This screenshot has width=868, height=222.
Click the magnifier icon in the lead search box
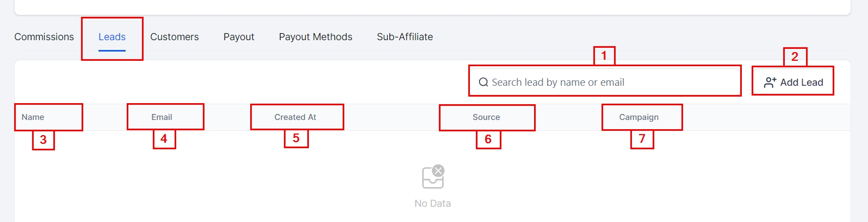pos(483,83)
